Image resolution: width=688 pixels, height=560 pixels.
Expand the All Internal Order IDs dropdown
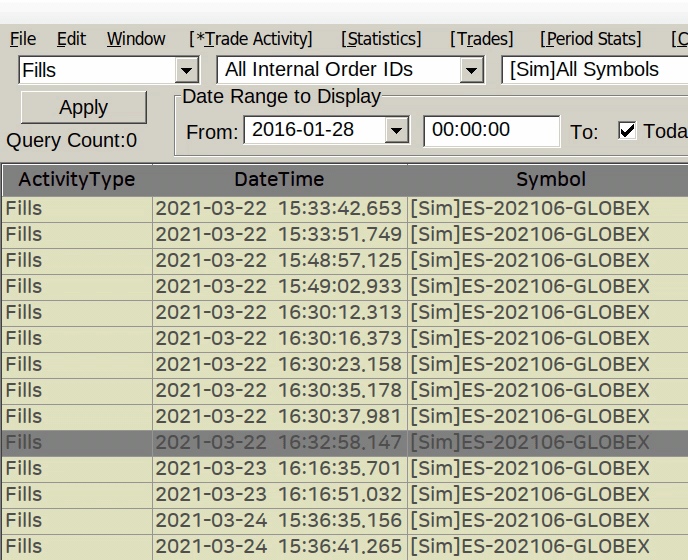(x=472, y=70)
